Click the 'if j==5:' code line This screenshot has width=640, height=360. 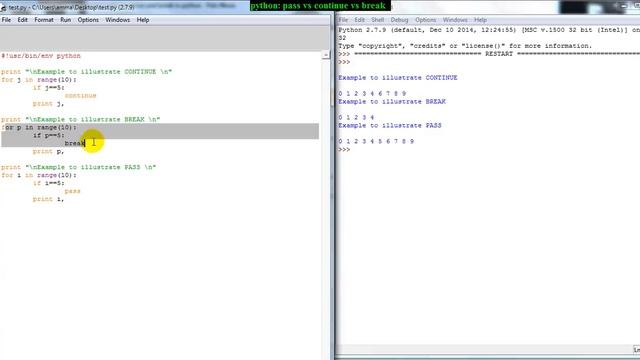tap(49, 87)
